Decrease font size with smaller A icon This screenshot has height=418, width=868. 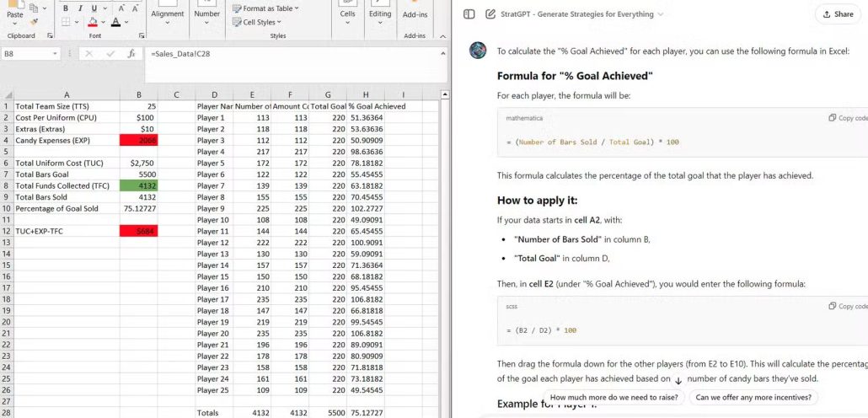135,8
